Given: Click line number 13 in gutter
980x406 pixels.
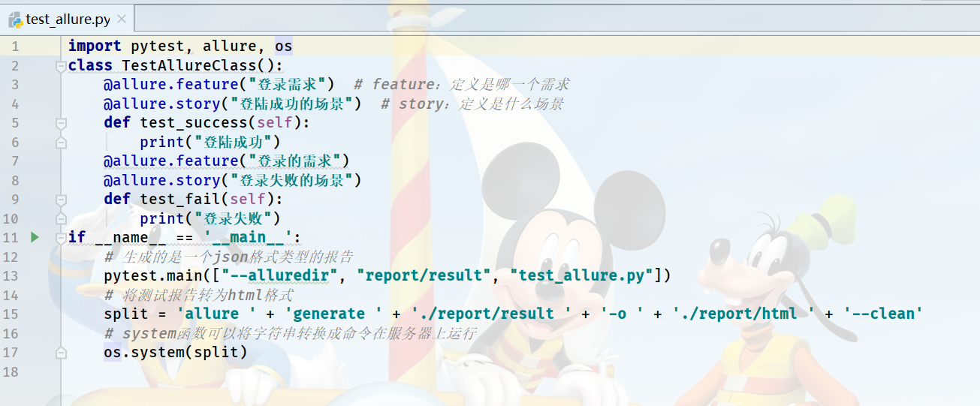Looking at the screenshot, I should tap(11, 275).
